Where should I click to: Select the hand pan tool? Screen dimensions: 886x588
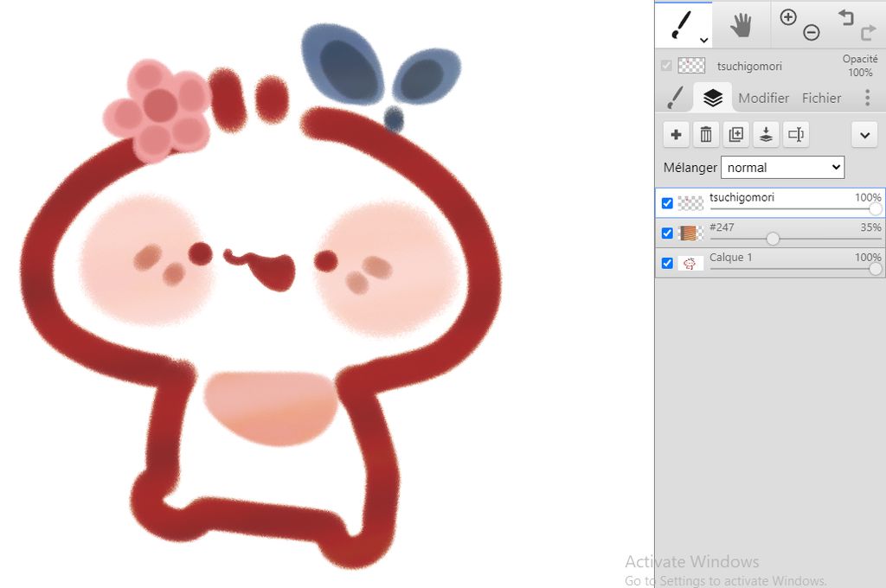coord(741,25)
